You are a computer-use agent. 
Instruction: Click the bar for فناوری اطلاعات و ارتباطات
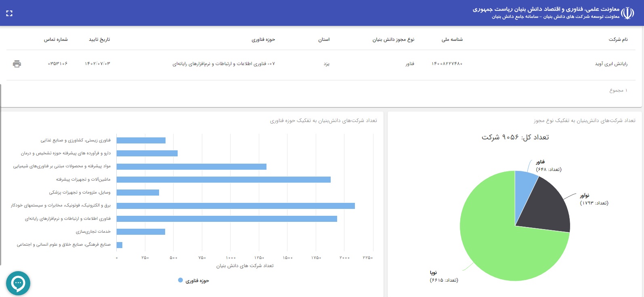click(227, 219)
